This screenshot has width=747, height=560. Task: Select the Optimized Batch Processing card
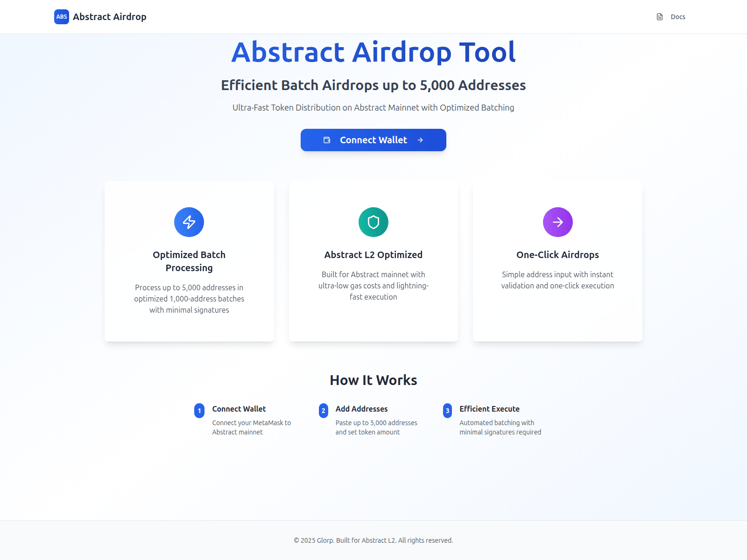(189, 261)
